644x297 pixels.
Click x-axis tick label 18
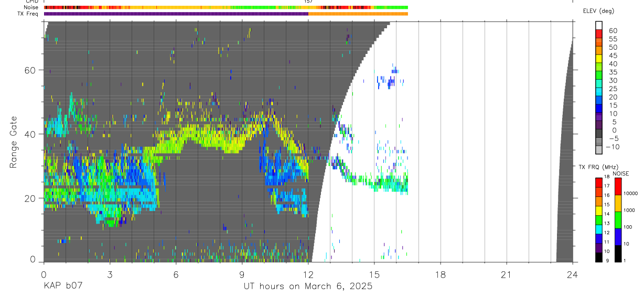pos(440,274)
